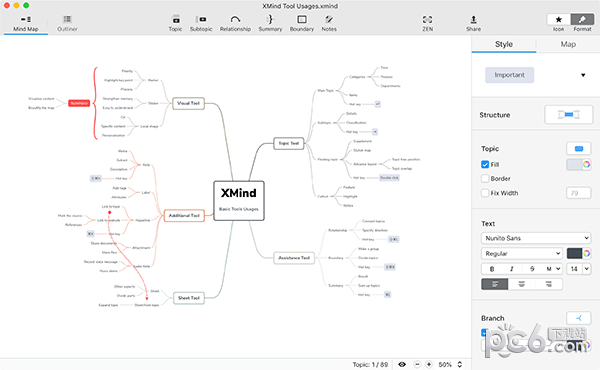The height and width of the screenshot is (370, 600).
Task: Enable the Border checkbox
Action: [x=485, y=178]
